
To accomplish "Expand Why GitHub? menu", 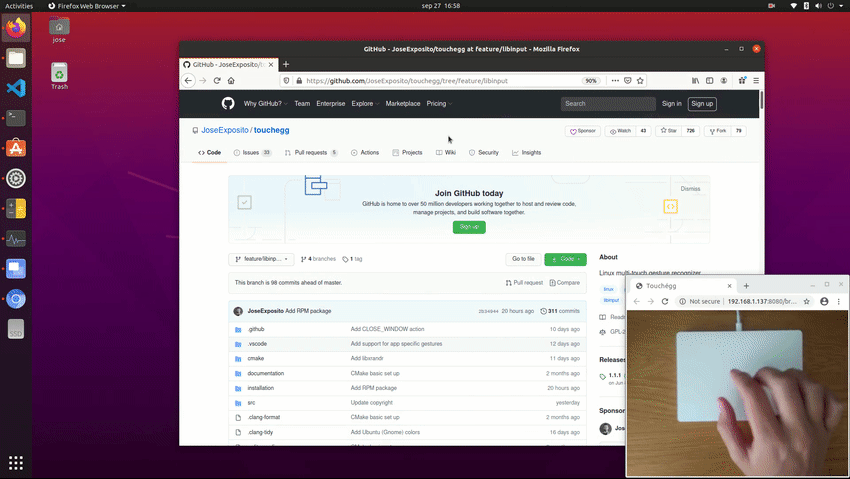I will tap(265, 103).
